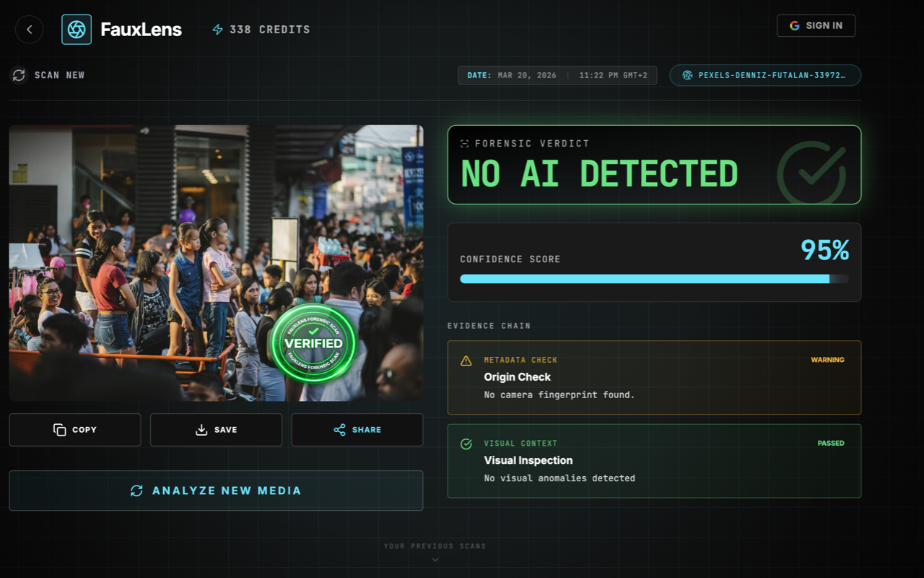The width and height of the screenshot is (924, 578).
Task: Click the Visual Context label
Action: [x=520, y=444]
